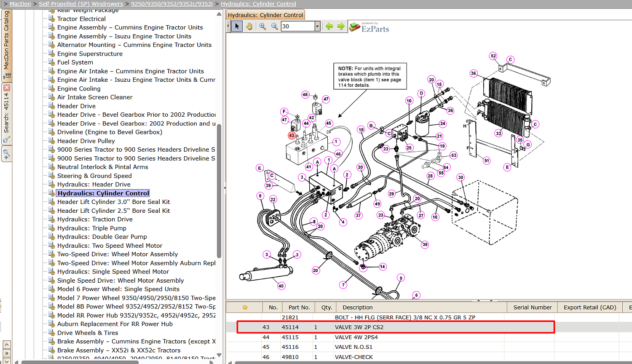Viewport: 632px width, 364px height.
Task: Click the highlighted callout 43 in diagram
Action: [x=292, y=136]
